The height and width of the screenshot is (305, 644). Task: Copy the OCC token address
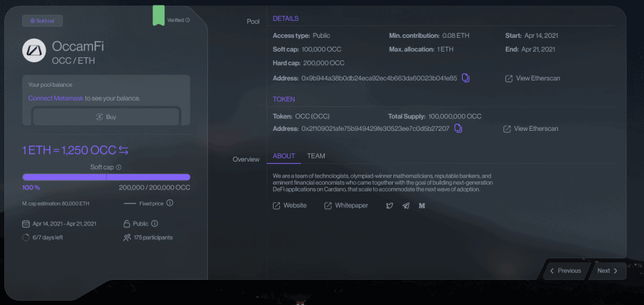[x=458, y=129]
